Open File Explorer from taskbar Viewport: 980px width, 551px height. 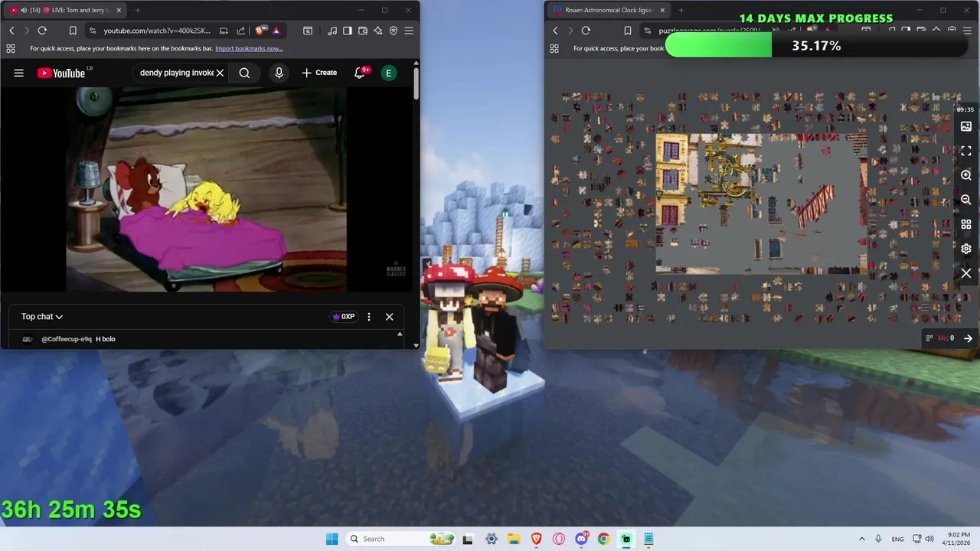click(514, 539)
